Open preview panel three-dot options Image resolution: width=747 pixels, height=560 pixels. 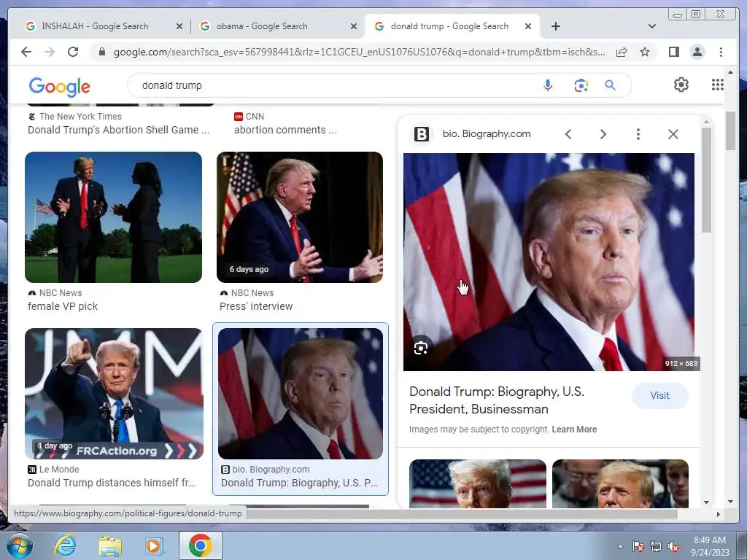click(638, 134)
